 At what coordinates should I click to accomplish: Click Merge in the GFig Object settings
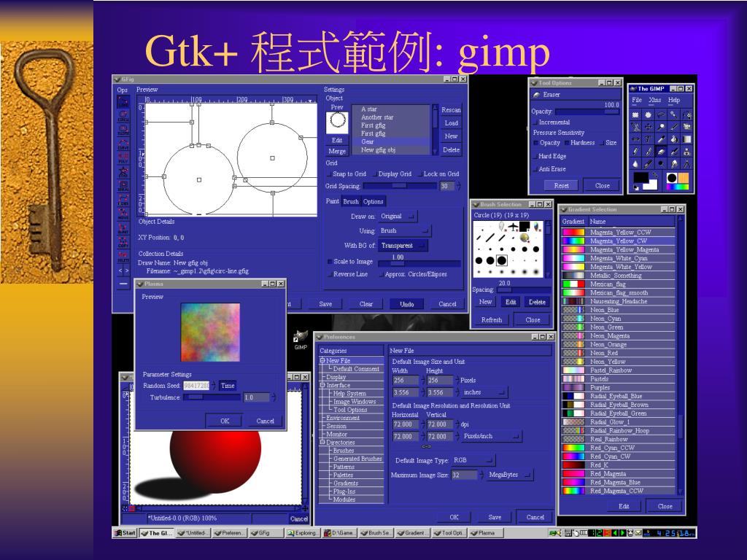tap(337, 151)
